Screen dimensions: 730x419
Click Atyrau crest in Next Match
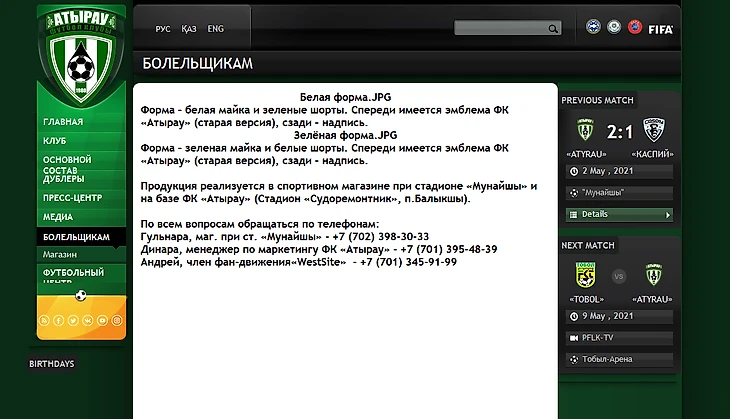(654, 275)
